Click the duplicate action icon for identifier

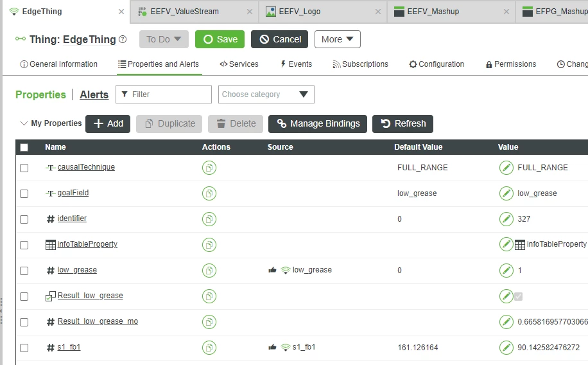tap(209, 219)
